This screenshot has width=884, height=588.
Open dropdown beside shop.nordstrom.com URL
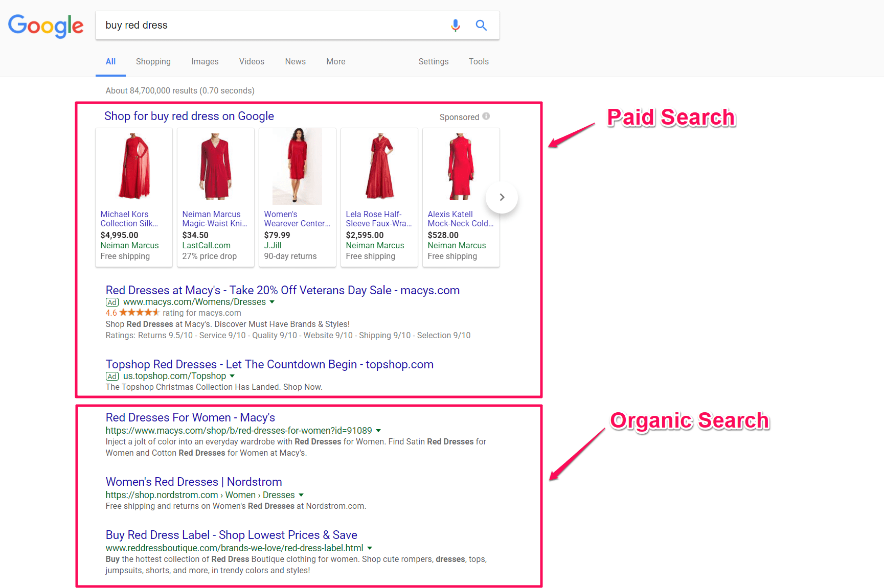click(301, 495)
